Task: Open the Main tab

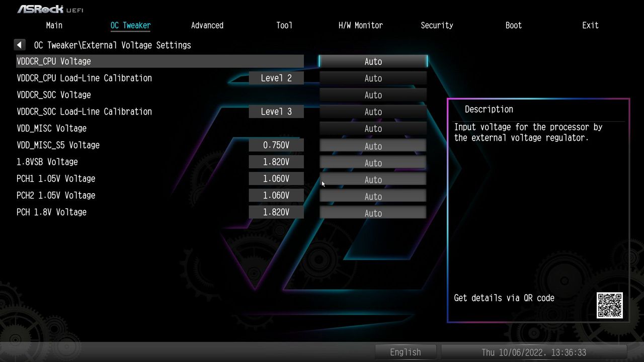Action: pos(54,25)
